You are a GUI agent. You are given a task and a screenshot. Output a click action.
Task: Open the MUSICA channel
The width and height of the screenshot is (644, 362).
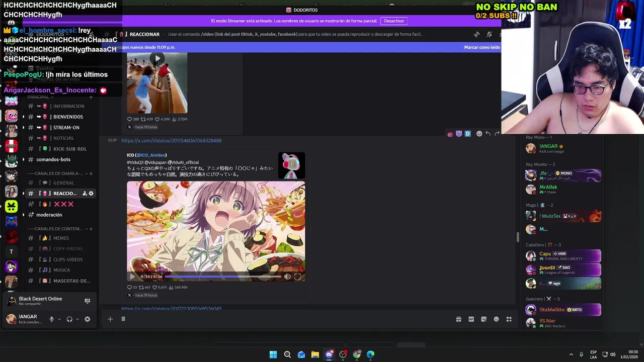60,270
